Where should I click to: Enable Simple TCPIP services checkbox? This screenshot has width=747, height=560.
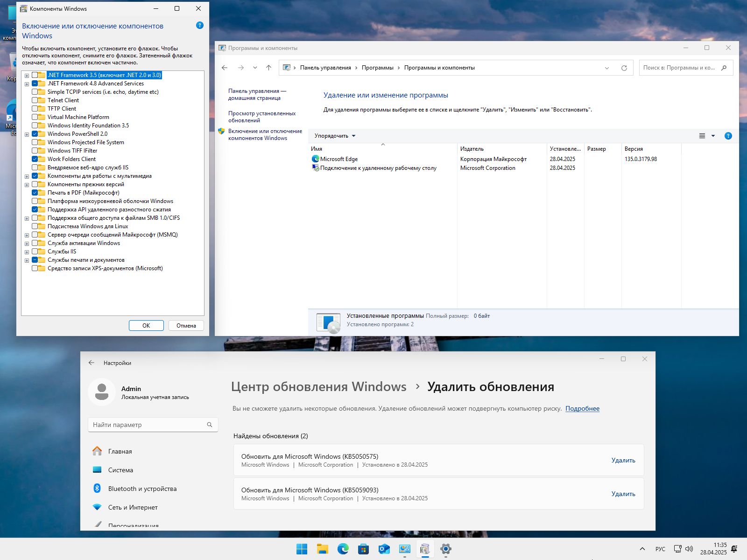(35, 92)
